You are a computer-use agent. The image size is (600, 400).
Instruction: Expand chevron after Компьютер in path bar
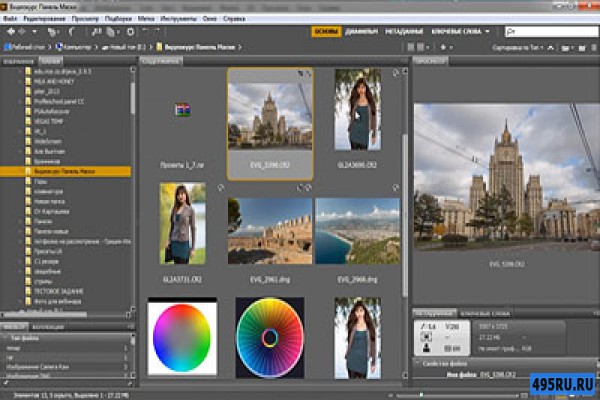(x=96, y=47)
